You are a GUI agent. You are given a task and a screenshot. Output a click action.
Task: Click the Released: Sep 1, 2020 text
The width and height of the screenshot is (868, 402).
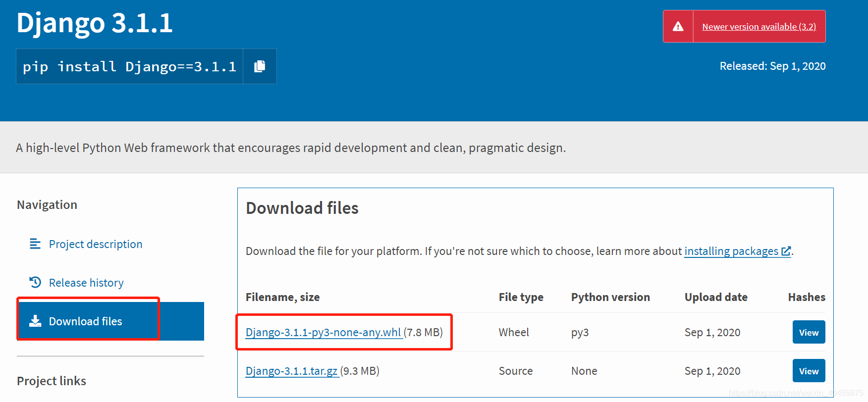772,66
